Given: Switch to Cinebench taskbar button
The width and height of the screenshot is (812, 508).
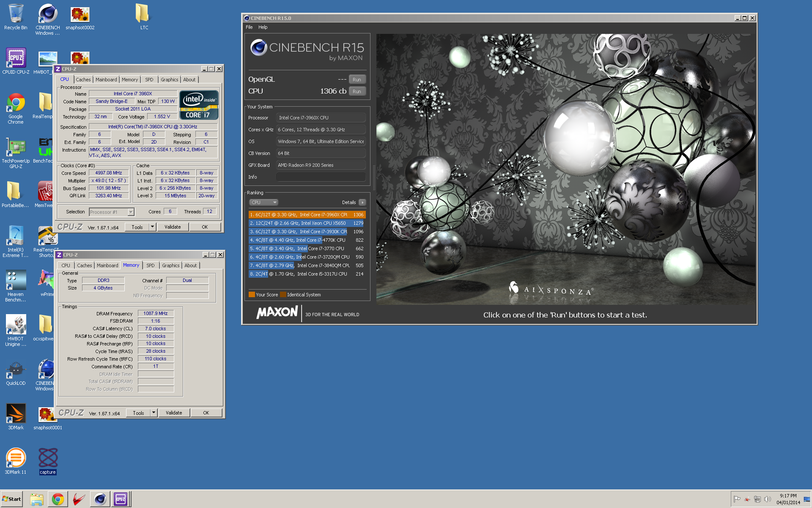Looking at the screenshot, I should coord(100,499).
